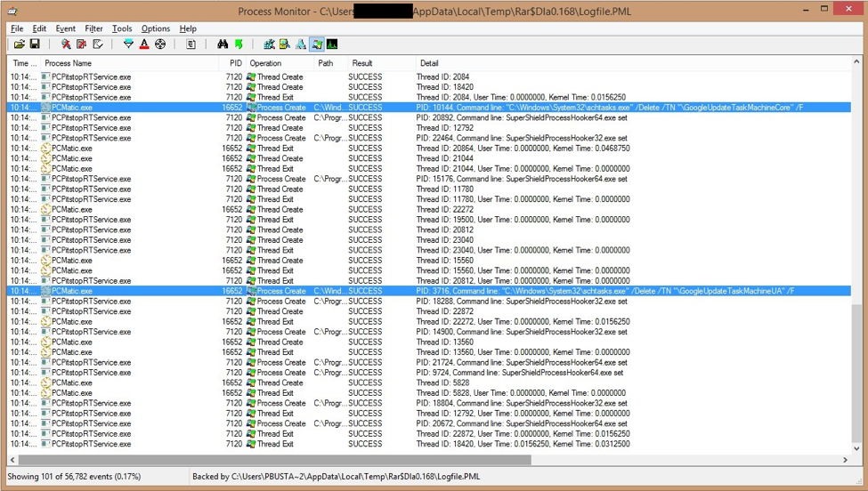Viewport: 868px width, 491px height.
Task: Toggle the Autoscroll toolbar icon
Action: pyautogui.click(x=82, y=44)
